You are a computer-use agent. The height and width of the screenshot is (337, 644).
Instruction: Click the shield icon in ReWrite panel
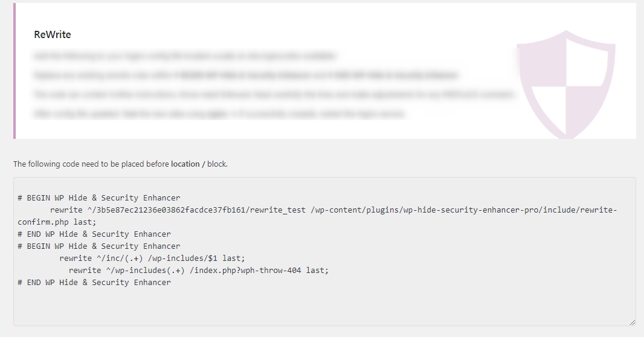[566, 84]
